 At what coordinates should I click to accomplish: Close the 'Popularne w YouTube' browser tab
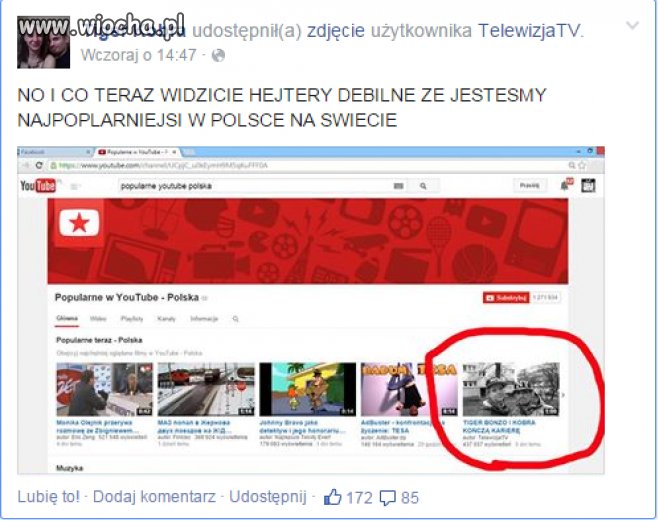point(174,152)
